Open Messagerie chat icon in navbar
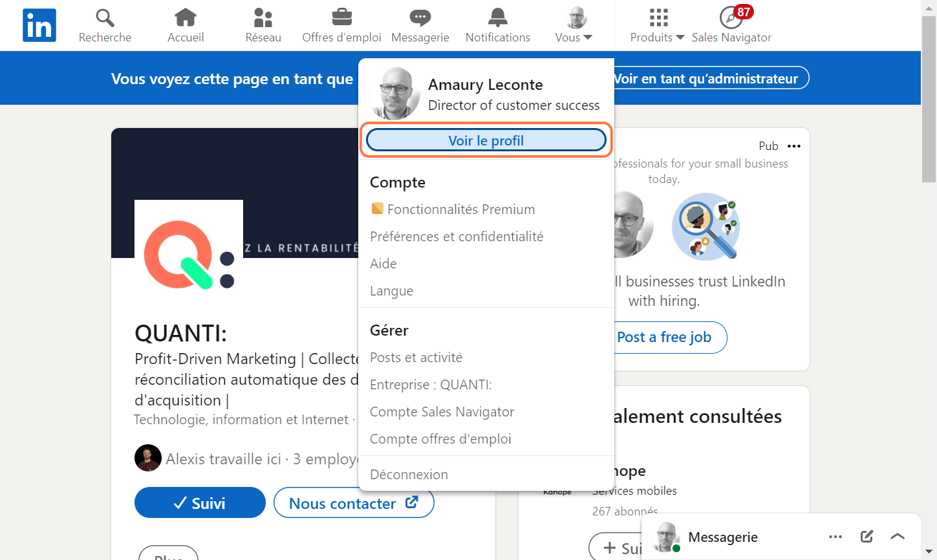The height and width of the screenshot is (560, 937). pyautogui.click(x=420, y=17)
